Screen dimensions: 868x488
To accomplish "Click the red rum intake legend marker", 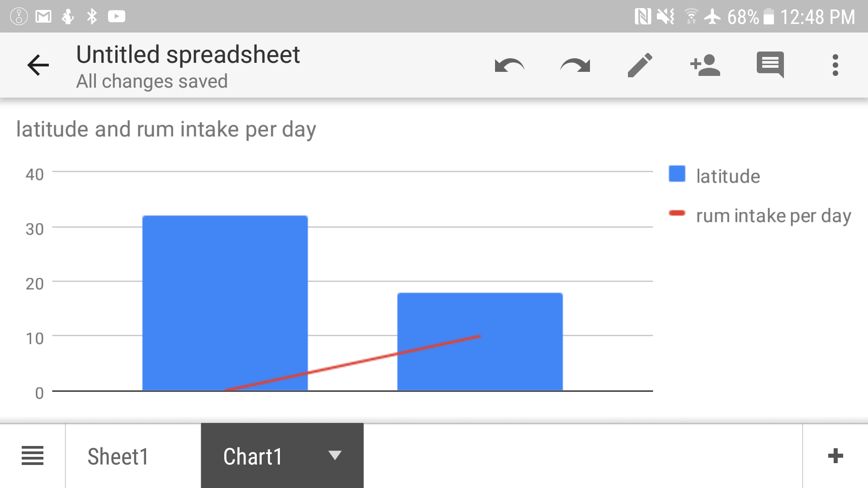I will point(677,213).
